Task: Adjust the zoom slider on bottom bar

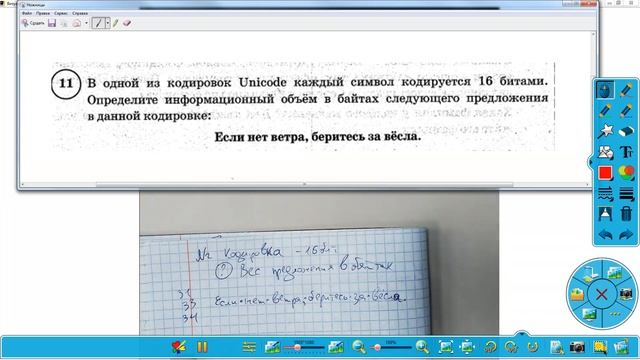Action: (x=391, y=347)
